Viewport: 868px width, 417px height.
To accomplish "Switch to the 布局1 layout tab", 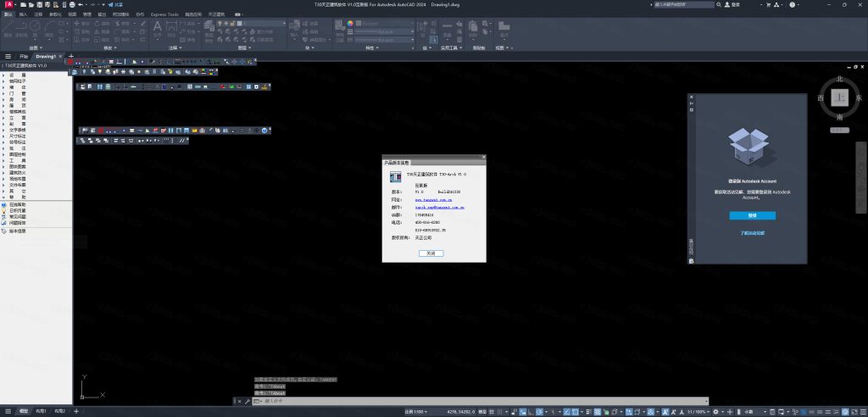I will [41, 411].
